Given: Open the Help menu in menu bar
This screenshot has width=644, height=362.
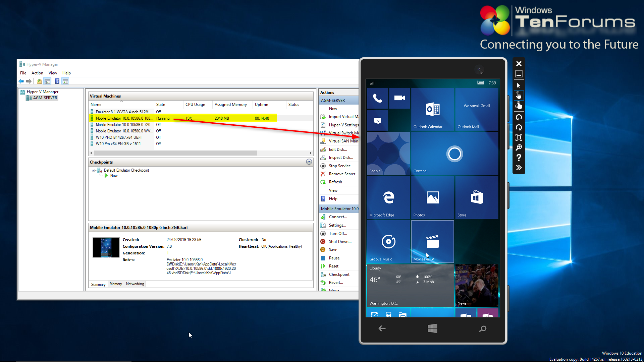Looking at the screenshot, I should (x=66, y=73).
